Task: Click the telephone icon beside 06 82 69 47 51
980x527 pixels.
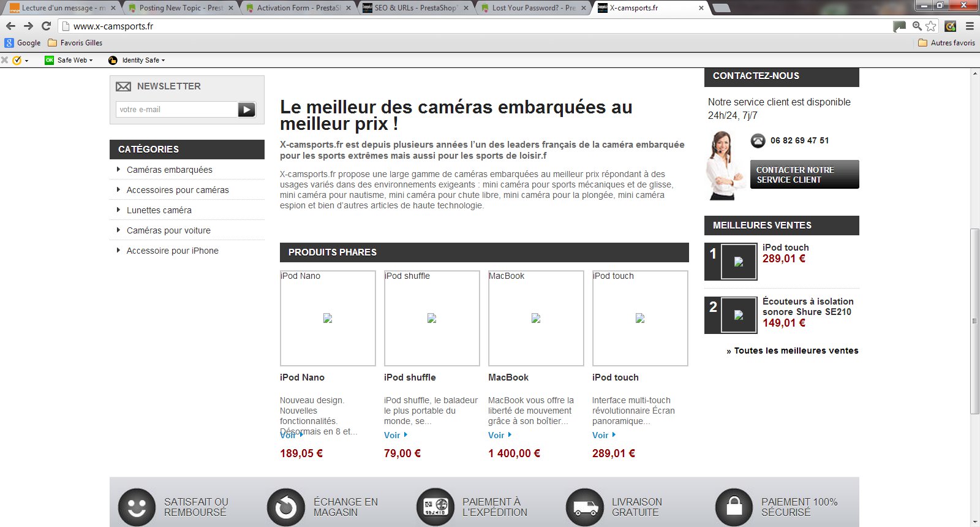Action: tap(758, 140)
